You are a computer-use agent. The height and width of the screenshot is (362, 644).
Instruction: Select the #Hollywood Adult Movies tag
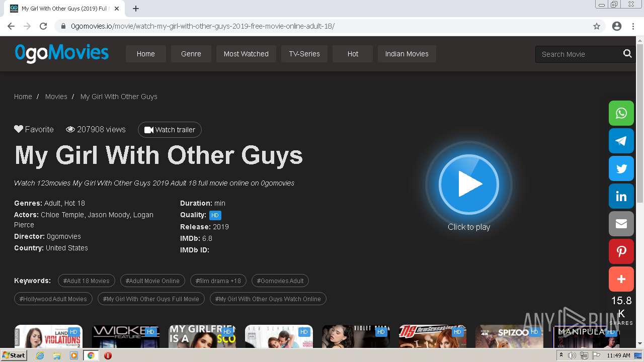[x=53, y=299]
